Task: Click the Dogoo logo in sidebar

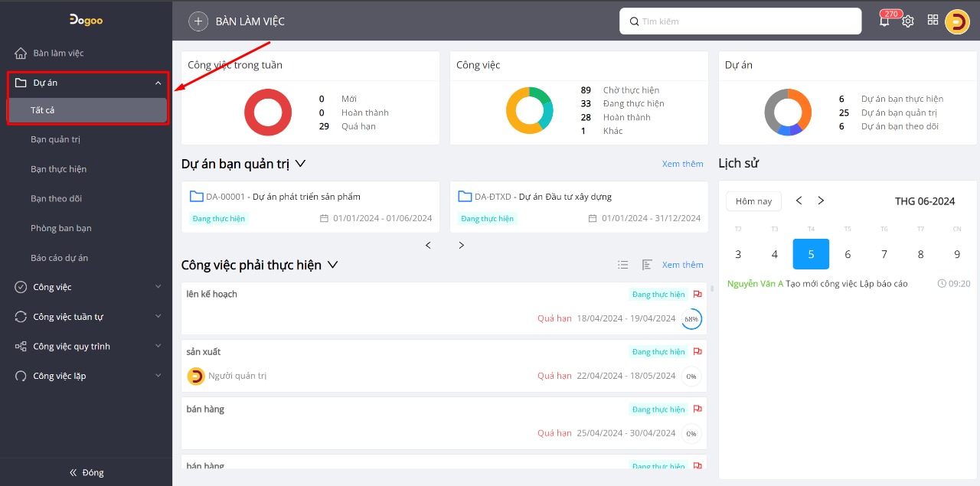Action: (x=86, y=20)
